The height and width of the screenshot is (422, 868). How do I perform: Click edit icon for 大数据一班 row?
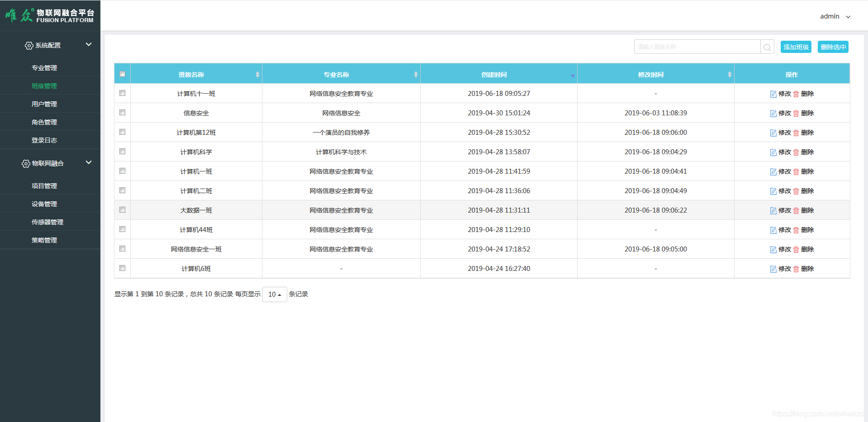coord(773,211)
